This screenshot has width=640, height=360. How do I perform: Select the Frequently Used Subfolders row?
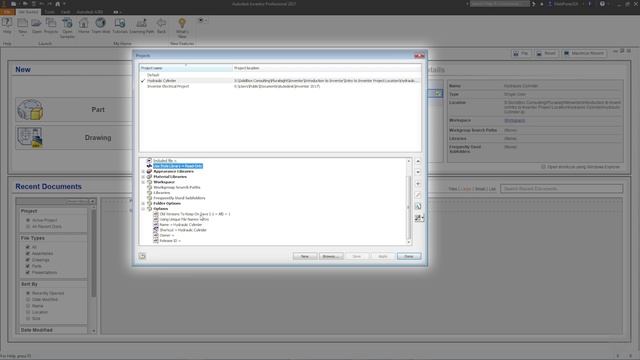tap(179, 198)
